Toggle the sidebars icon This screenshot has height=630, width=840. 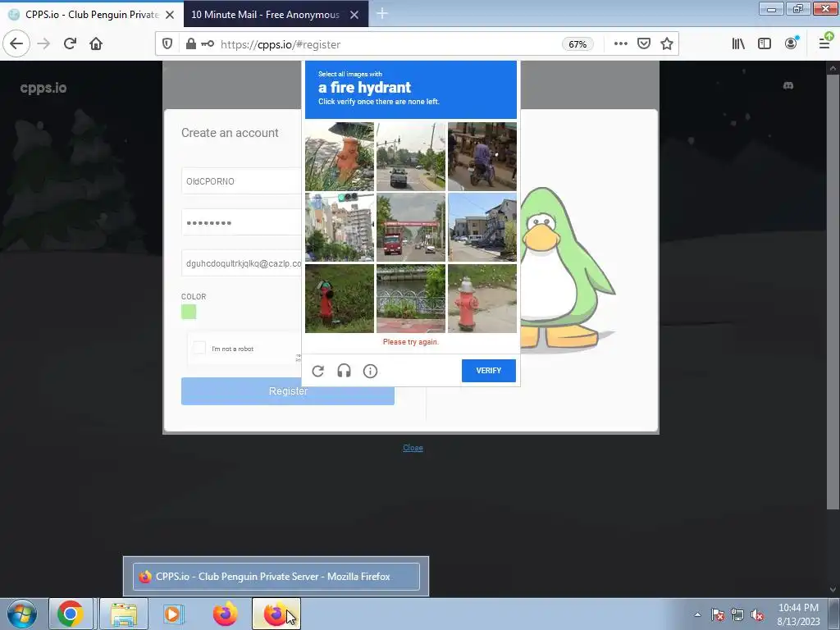765,44
